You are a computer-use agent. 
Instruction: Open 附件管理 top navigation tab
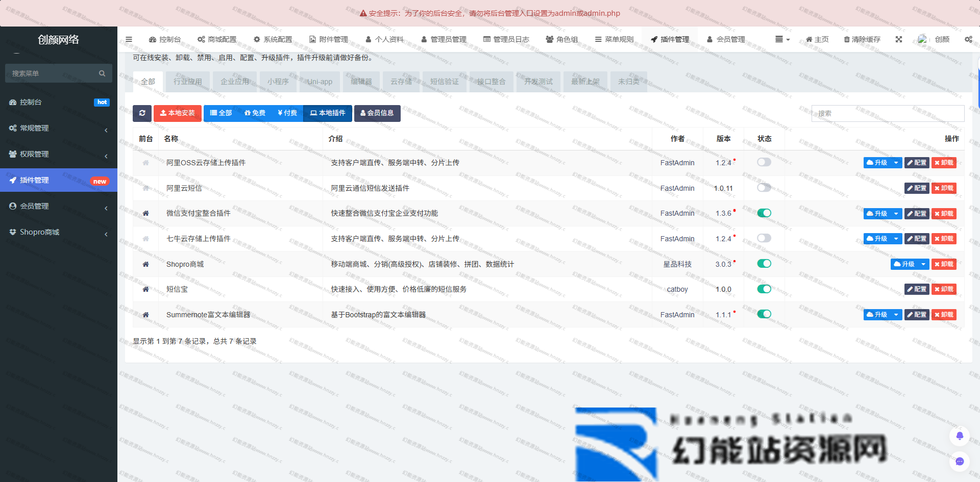point(329,39)
